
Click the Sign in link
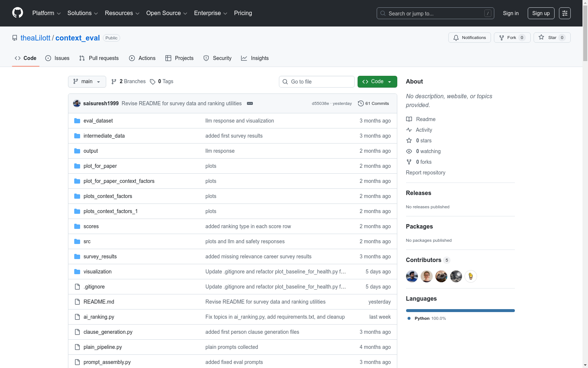(x=511, y=13)
